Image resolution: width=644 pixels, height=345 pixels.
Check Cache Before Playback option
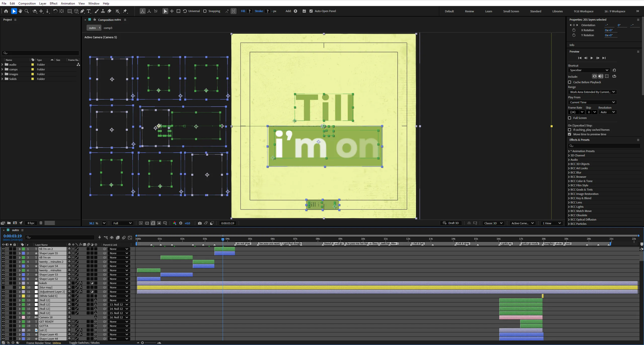pyautogui.click(x=570, y=82)
